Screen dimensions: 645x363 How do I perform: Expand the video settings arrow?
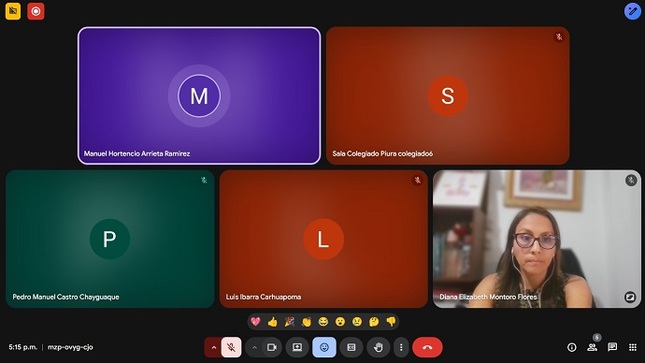click(x=255, y=347)
